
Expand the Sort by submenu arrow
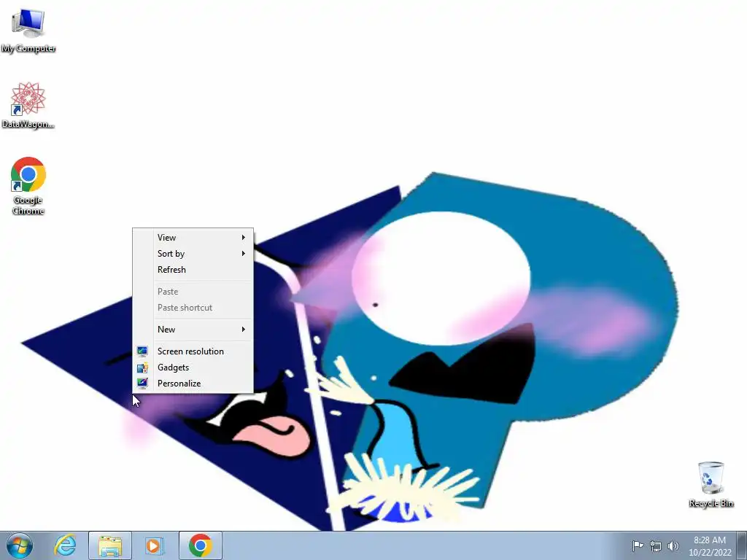tap(244, 253)
